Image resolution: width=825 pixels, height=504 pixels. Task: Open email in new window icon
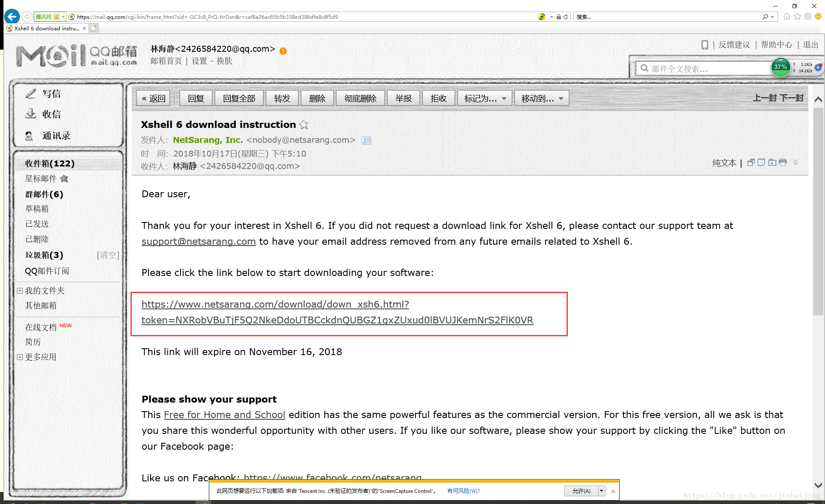point(751,163)
